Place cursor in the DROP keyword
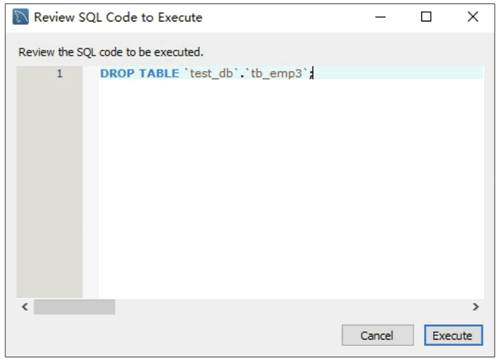Image resolution: width=500 pixels, height=361 pixels. pyautogui.click(x=117, y=73)
